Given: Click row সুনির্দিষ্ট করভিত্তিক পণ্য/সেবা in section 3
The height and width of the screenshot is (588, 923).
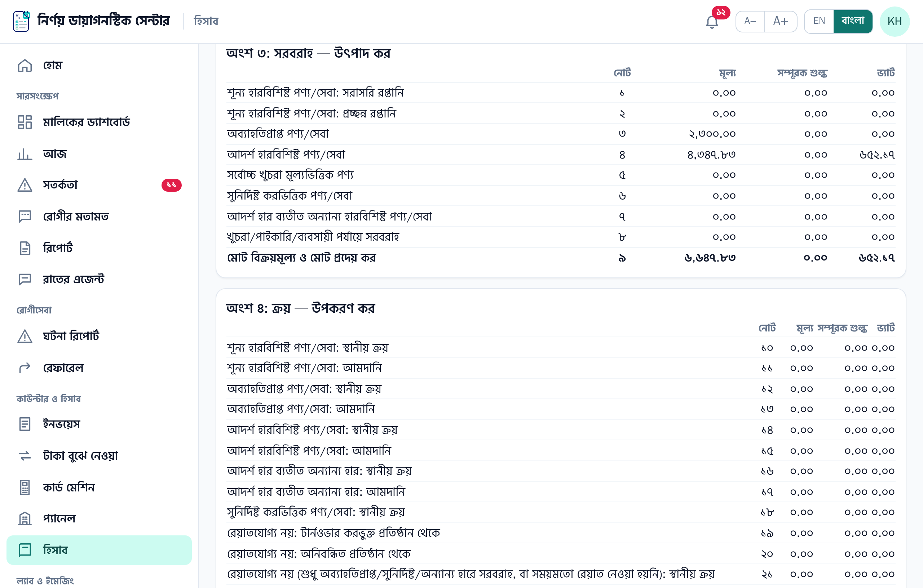Looking at the screenshot, I should point(561,196).
